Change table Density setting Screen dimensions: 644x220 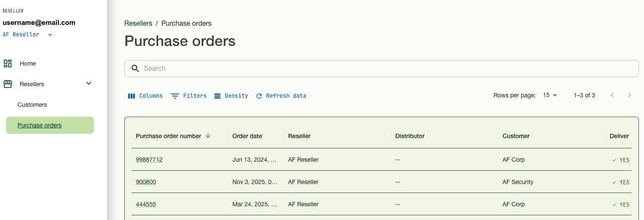231,96
